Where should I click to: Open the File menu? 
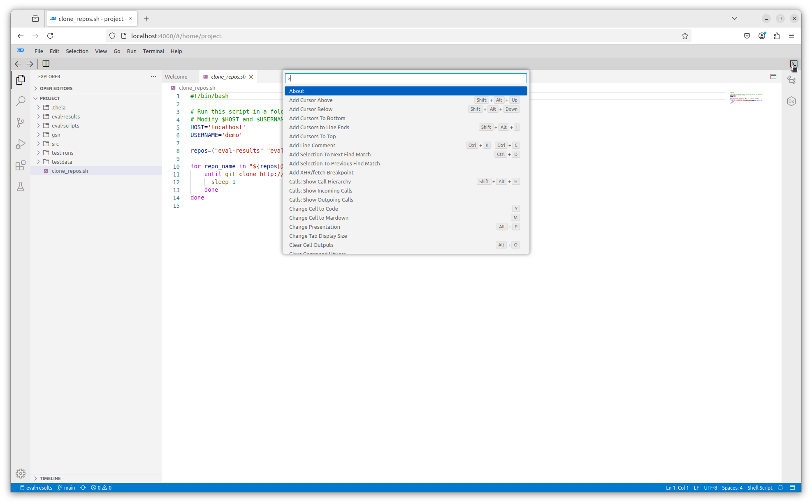[39, 51]
